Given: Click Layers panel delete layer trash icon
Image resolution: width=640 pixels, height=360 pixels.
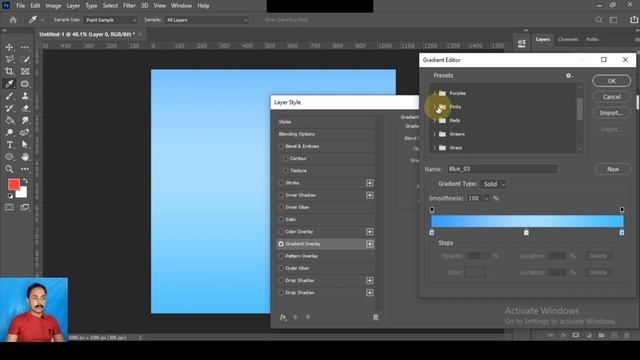Looking at the screenshot, I should tap(627, 335).
